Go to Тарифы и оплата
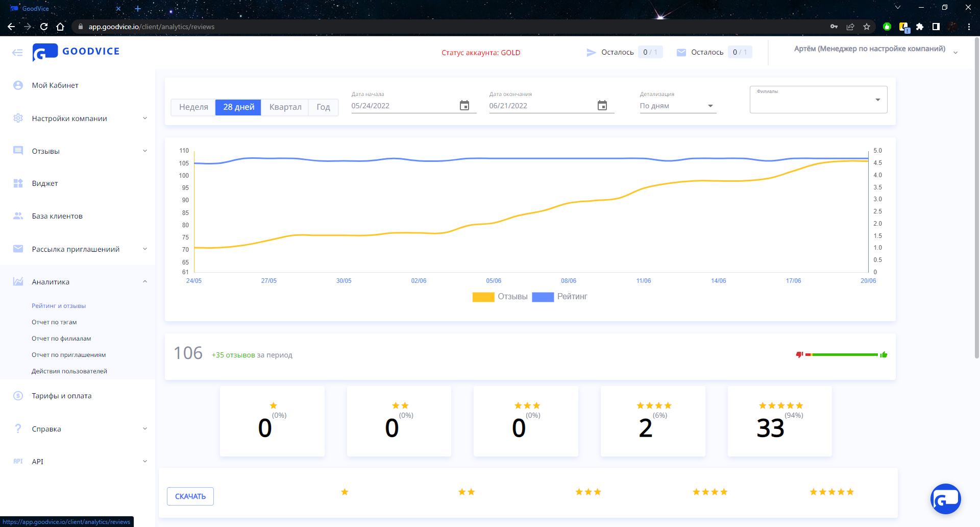The height and width of the screenshot is (527, 980). (62, 396)
